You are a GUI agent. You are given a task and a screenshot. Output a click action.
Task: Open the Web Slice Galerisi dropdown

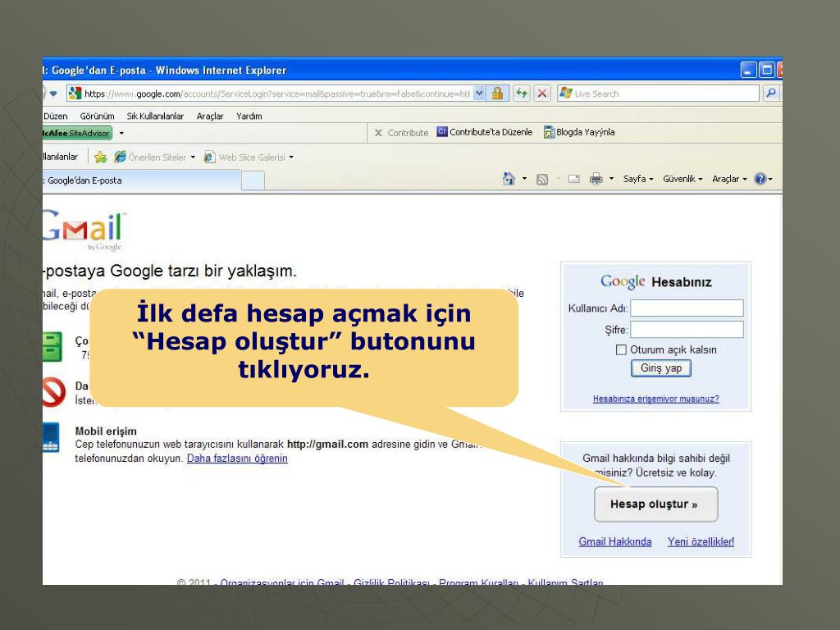click(x=291, y=157)
